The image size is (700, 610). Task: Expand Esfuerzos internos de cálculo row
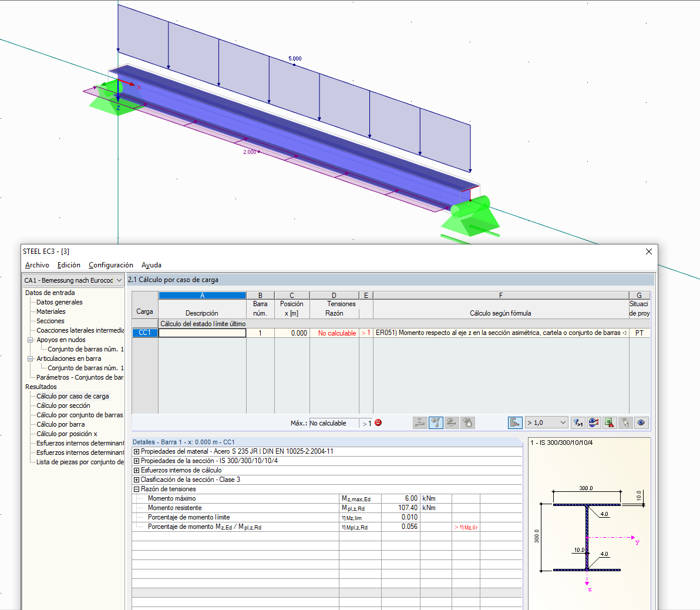coord(137,470)
